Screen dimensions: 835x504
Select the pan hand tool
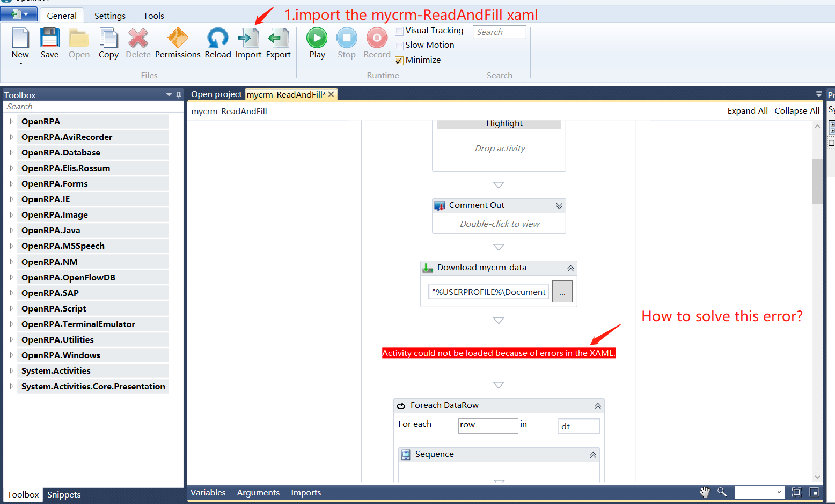(x=705, y=492)
